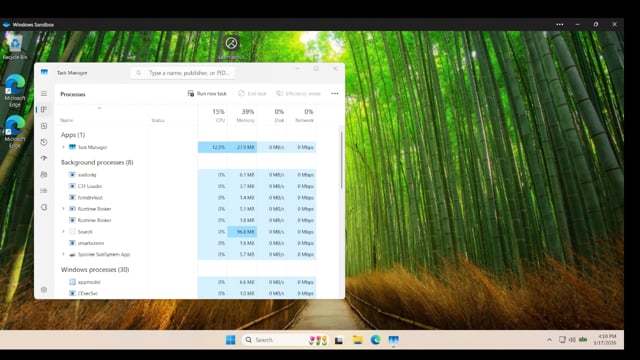Select the fontdrvhost process row
This screenshot has height=360, width=640.
click(x=186, y=198)
